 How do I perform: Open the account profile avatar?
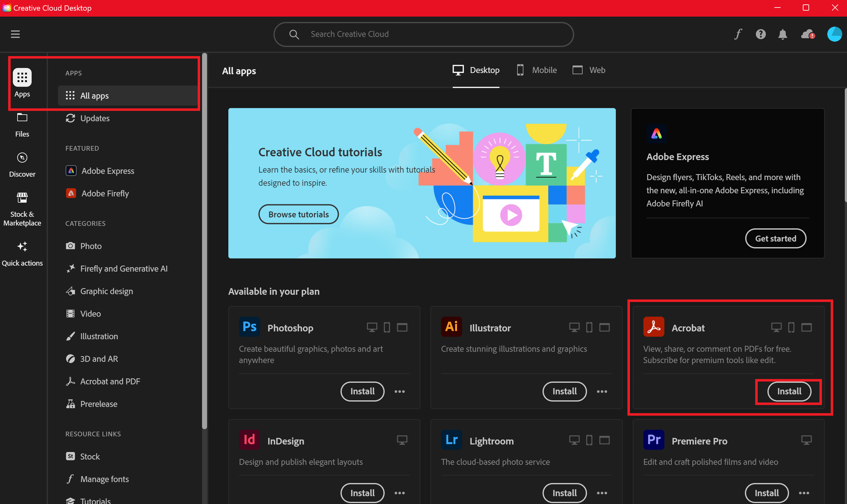834,34
